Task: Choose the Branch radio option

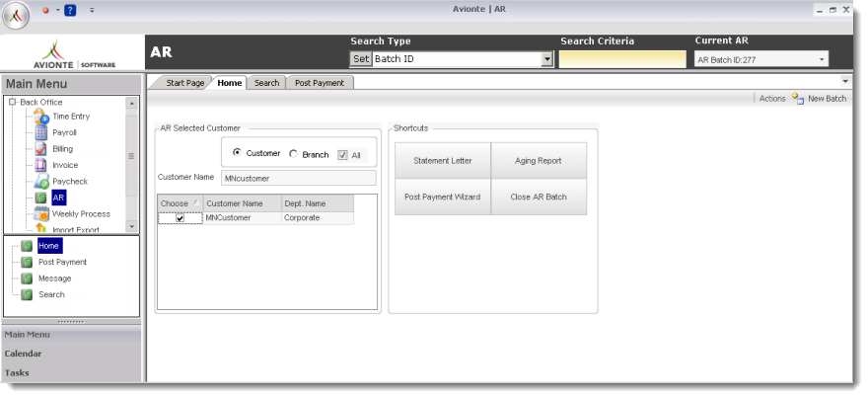Action: (x=293, y=154)
